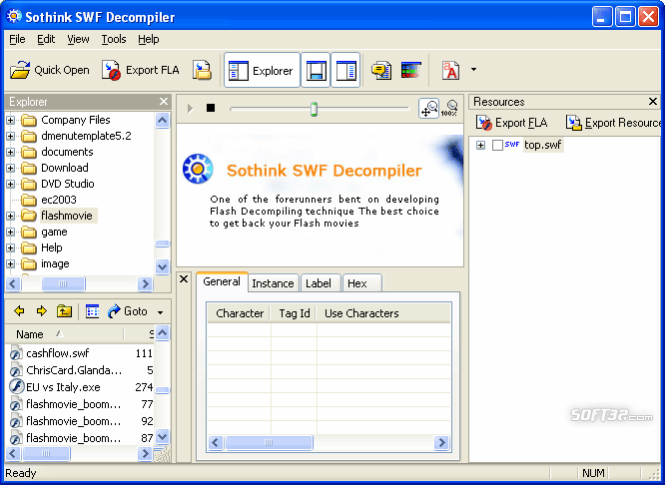
Task: Click General table scroll right arrow
Action: 441,443
